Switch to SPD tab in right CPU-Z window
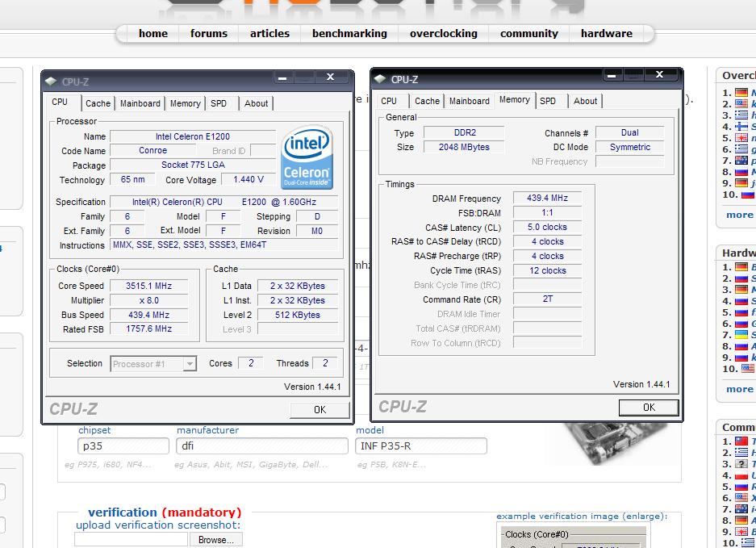756x548 pixels. (548, 101)
